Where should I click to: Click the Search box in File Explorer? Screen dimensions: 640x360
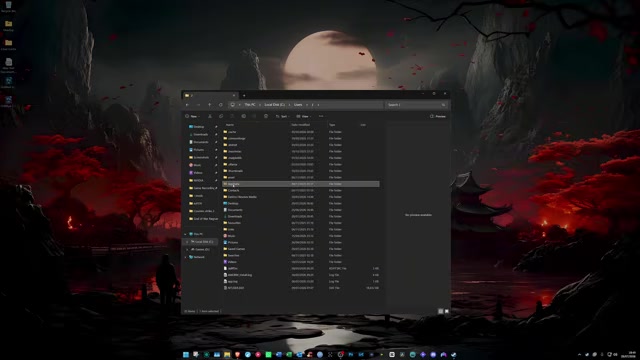click(x=416, y=105)
